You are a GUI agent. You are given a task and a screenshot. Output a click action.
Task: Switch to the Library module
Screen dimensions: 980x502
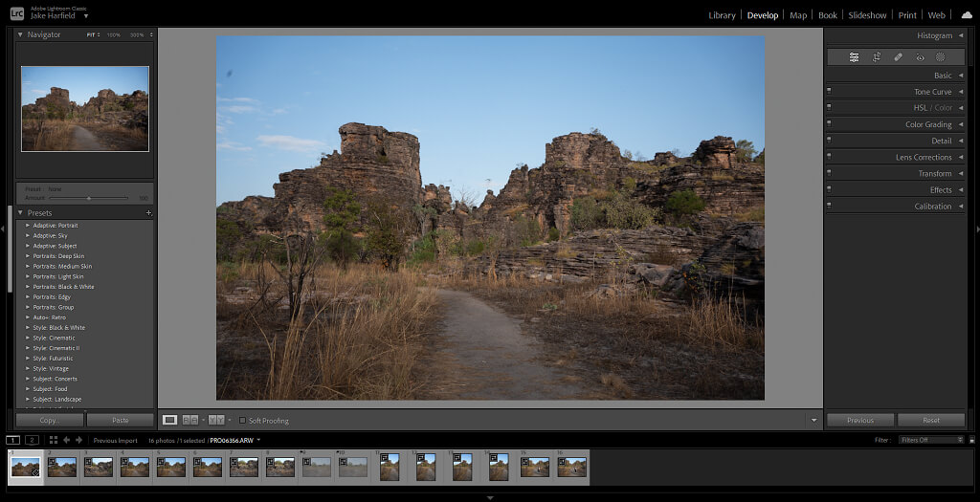tap(722, 15)
